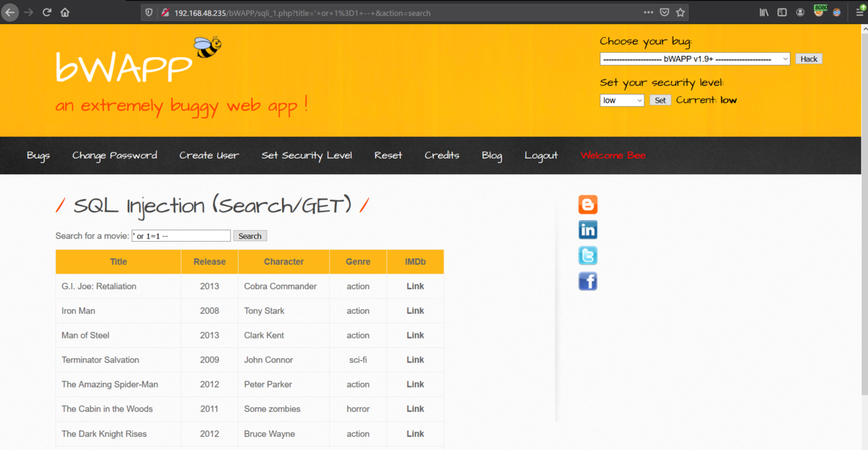Screen dimensions: 868x450
Task: Open Create User in nav bar
Action: (x=209, y=156)
